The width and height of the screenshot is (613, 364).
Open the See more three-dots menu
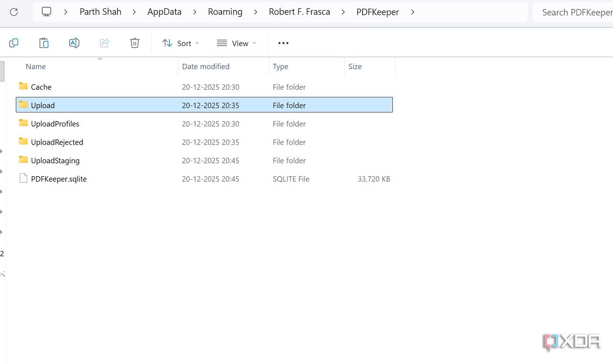pyautogui.click(x=283, y=43)
